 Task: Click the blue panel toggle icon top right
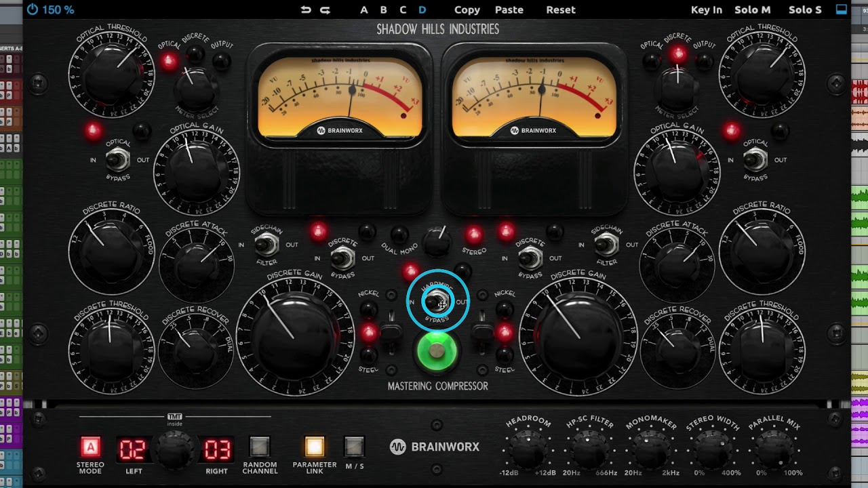point(842,9)
